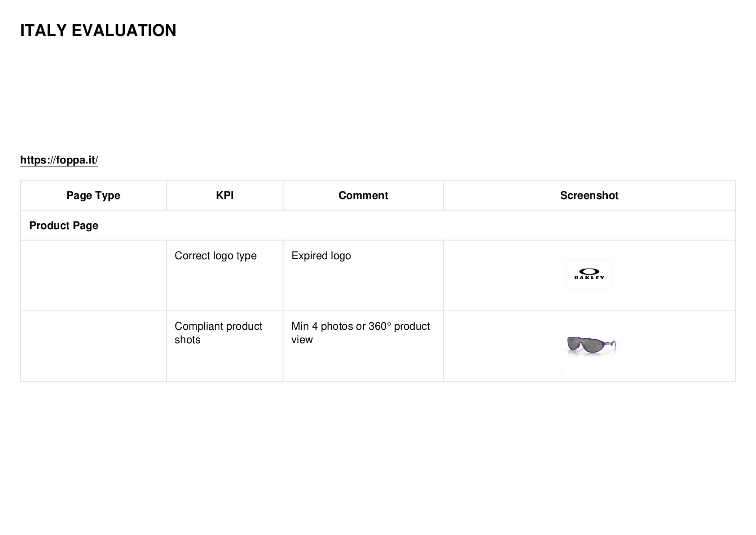Click the empty Page Type cell beside logo row
The width and height of the screenshot is (756, 535).
click(x=93, y=275)
